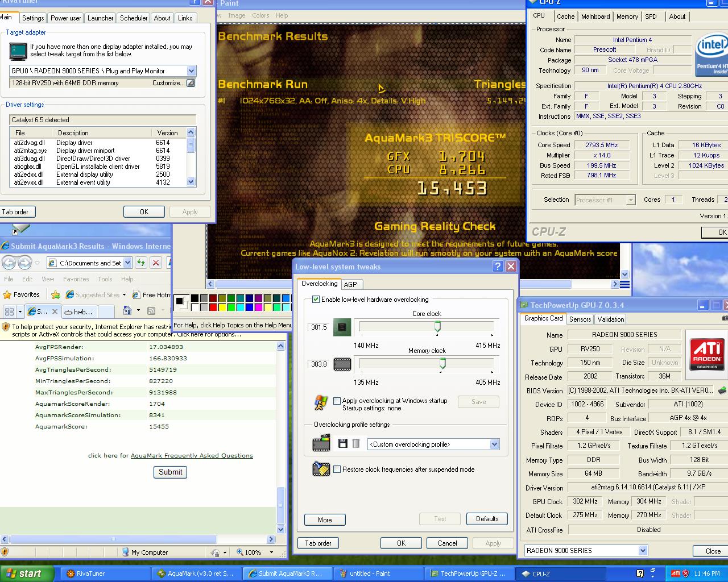Open AquaMark Frequently Asked Questions link
This screenshot has height=582, width=728.
(192, 455)
